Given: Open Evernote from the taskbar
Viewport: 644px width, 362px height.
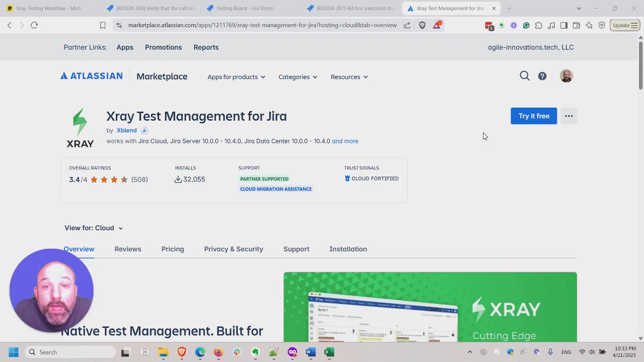Looking at the screenshot, I should pos(256,352).
